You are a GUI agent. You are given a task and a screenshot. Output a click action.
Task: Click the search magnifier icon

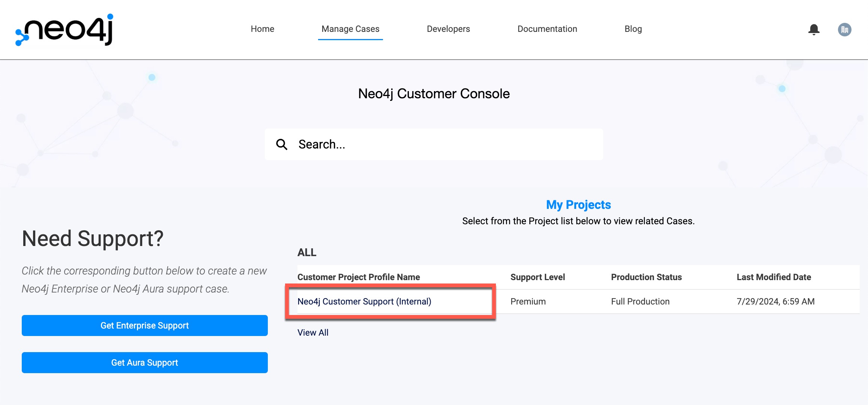coord(282,144)
